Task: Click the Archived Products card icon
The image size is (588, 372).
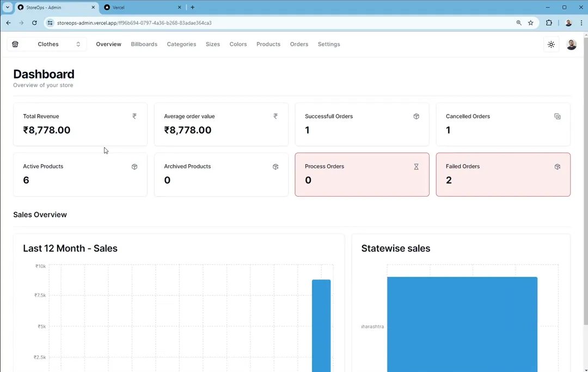Action: tap(275, 167)
